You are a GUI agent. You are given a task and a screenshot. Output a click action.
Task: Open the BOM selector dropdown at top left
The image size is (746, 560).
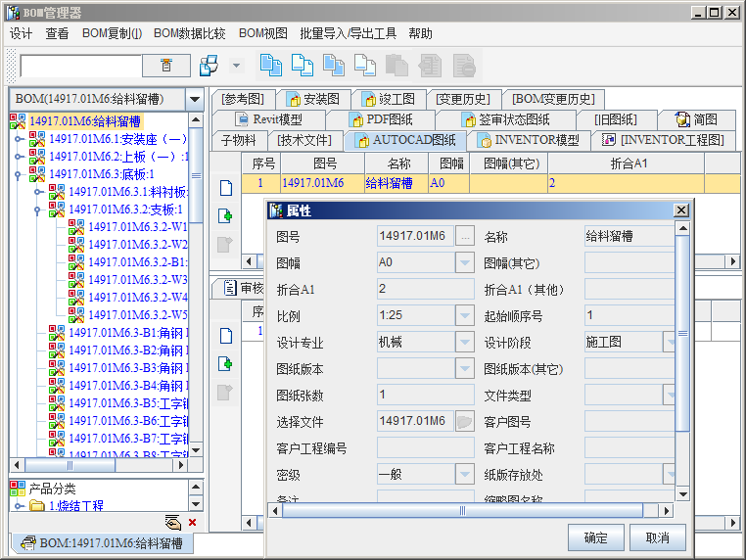(194, 99)
